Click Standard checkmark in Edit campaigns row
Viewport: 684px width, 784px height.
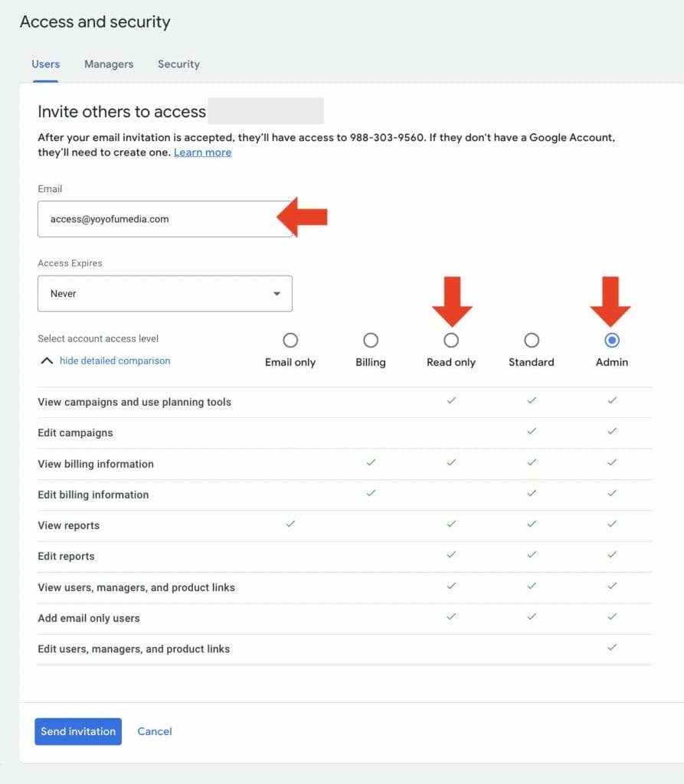pos(532,432)
